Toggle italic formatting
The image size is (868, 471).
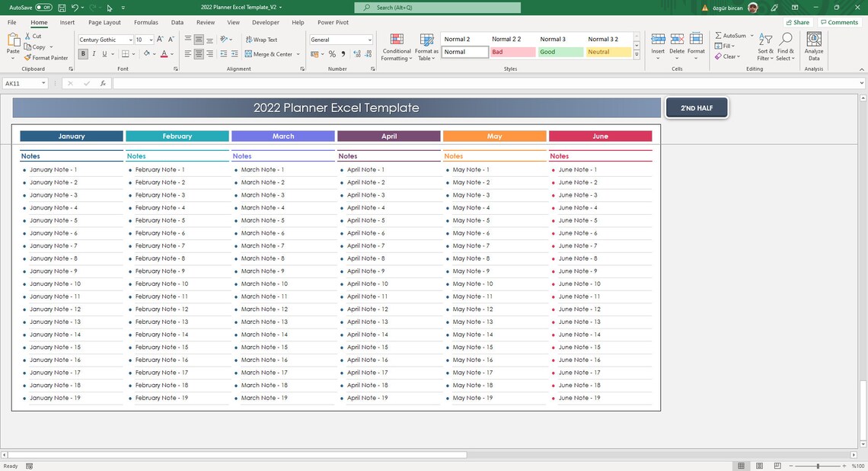click(94, 53)
